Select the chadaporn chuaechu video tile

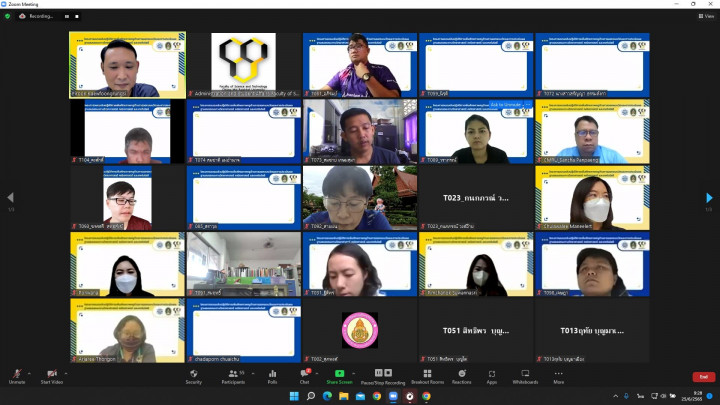[x=244, y=330]
